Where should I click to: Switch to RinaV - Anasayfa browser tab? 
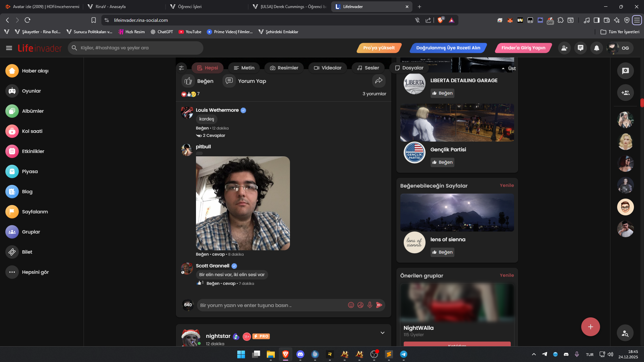(x=125, y=6)
